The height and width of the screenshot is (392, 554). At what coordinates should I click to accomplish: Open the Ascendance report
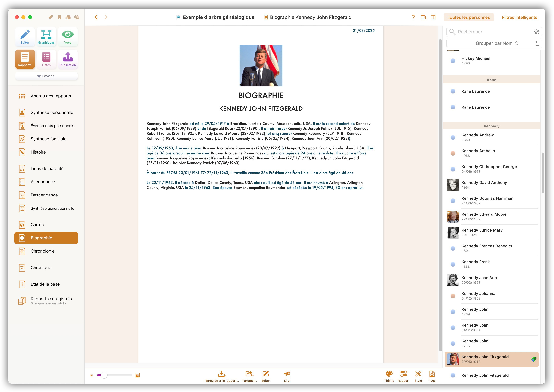click(x=46, y=182)
